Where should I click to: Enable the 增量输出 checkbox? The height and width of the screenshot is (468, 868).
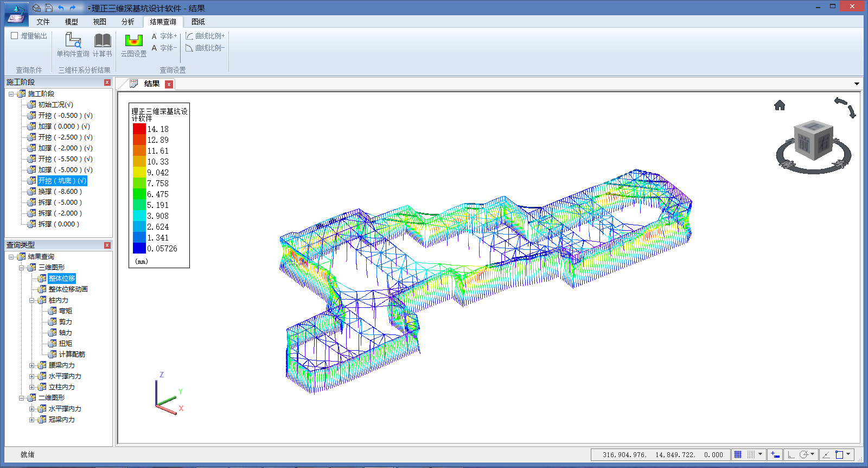pyautogui.click(x=15, y=36)
